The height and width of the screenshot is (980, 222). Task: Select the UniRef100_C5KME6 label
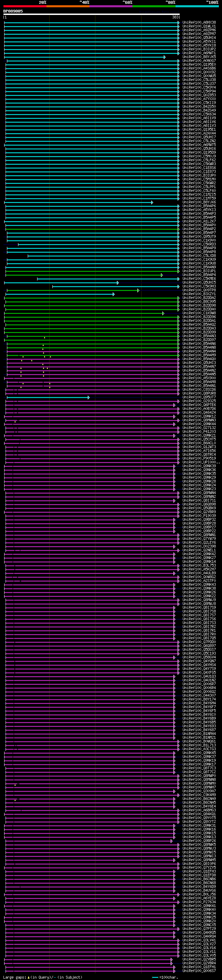(199, 279)
